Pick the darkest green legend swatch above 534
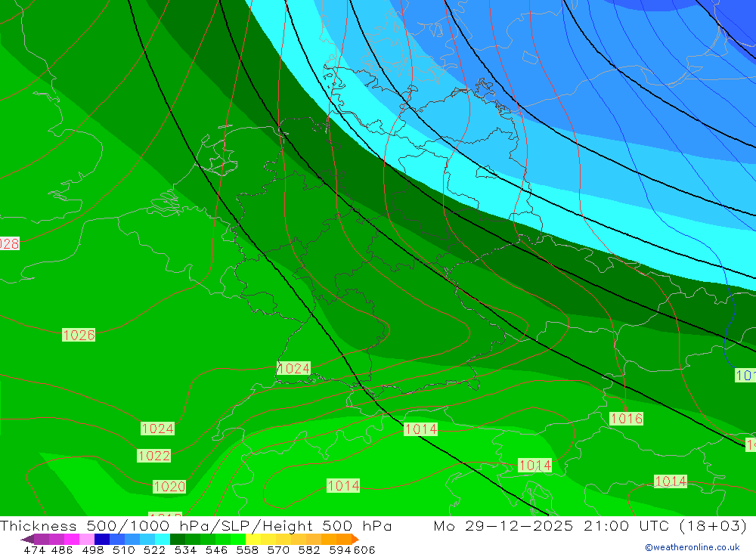756x554 pixels. click(178, 539)
